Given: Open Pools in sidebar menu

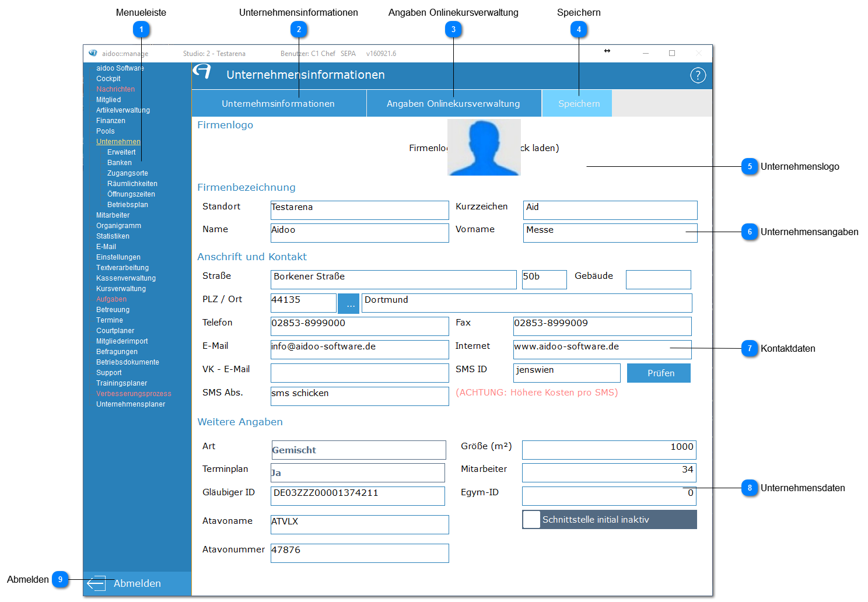Looking at the screenshot, I should coord(106,131).
